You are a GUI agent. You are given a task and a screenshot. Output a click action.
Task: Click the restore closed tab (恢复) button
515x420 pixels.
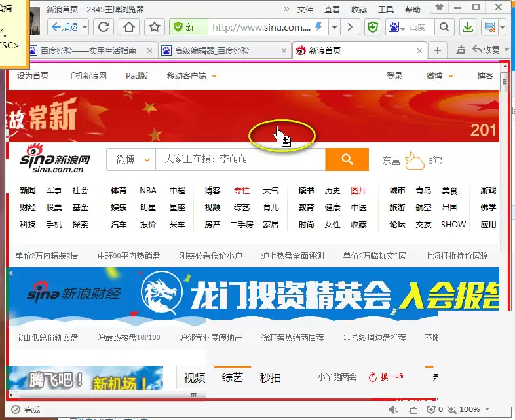pos(486,50)
